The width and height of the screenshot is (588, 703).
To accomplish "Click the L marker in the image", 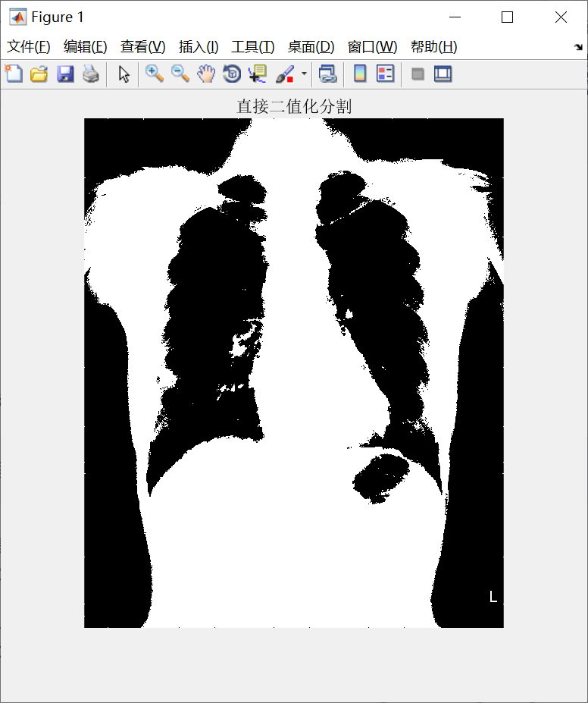I will pos(493,597).
